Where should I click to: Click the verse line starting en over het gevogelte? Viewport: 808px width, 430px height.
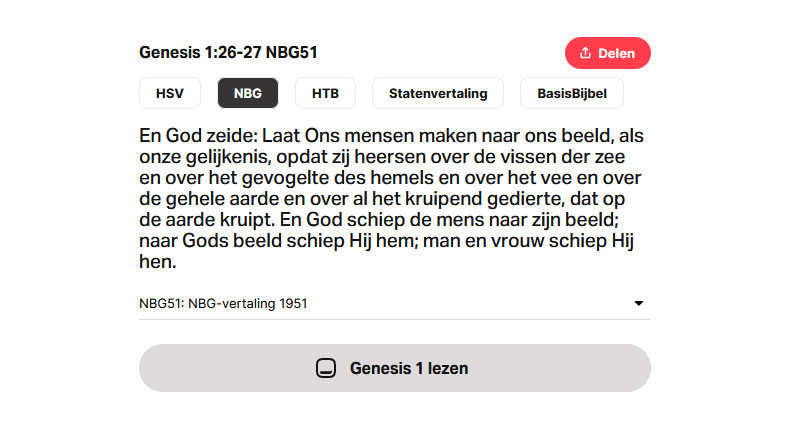[390, 178]
